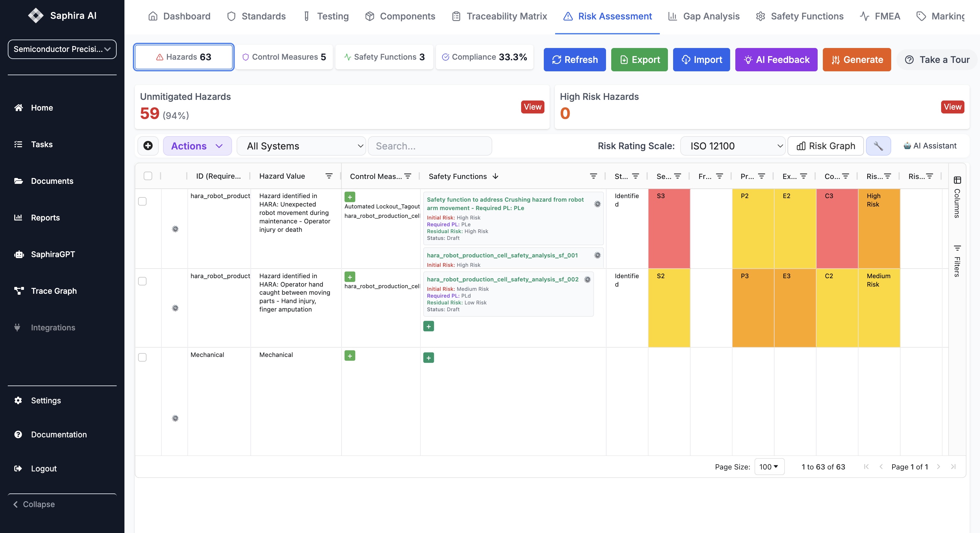Click the Generate button
Viewport: 980px width, 533px height.
click(857, 59)
